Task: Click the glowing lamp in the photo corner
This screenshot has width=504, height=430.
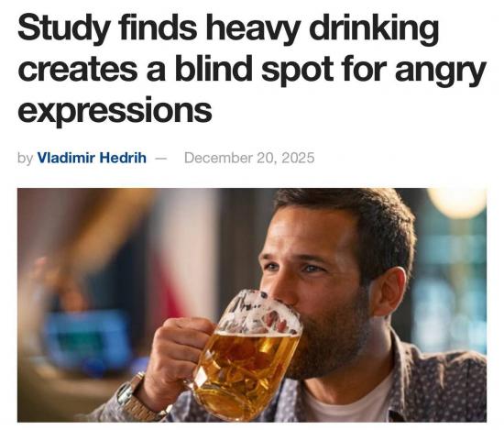Action: pyautogui.click(x=458, y=203)
